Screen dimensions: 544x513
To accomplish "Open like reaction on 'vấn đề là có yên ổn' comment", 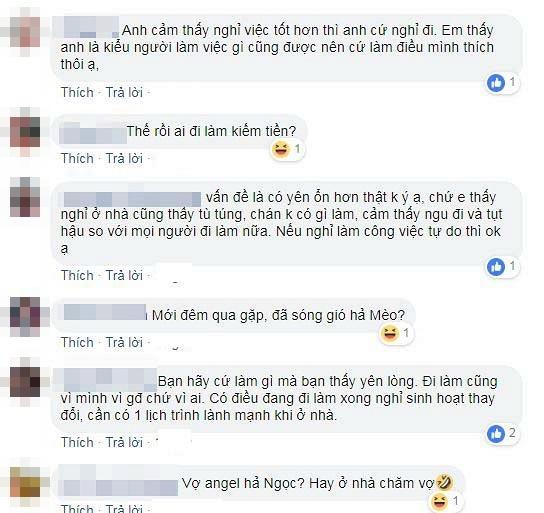I will pyautogui.click(x=495, y=267).
